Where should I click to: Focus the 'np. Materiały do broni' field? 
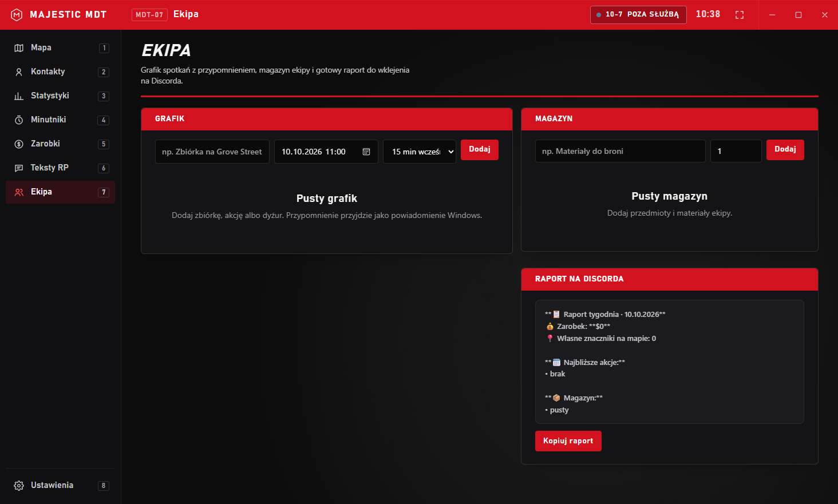(x=620, y=151)
